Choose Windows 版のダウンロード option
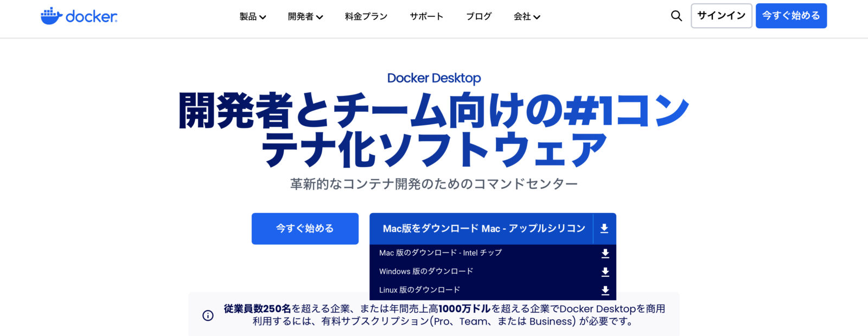The image size is (868, 336). coord(426,271)
